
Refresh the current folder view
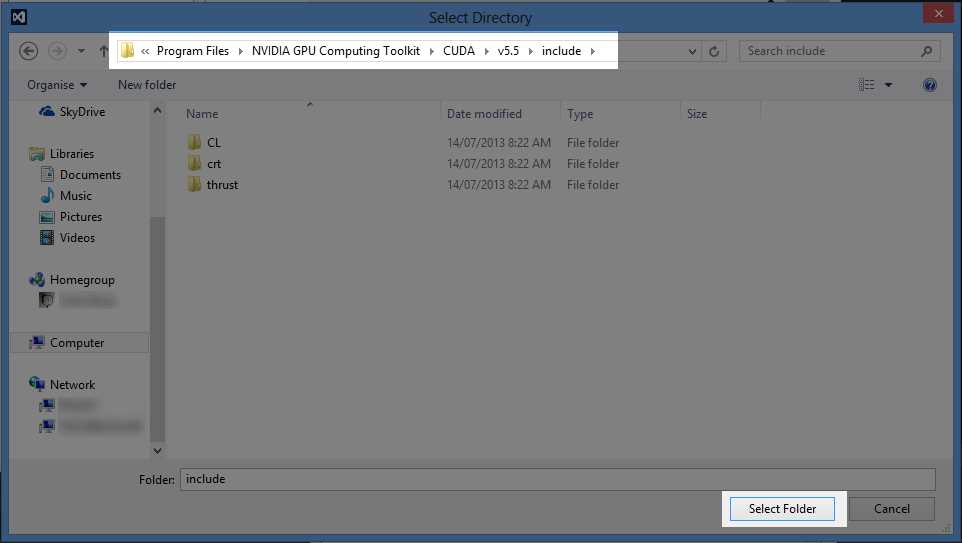[714, 52]
